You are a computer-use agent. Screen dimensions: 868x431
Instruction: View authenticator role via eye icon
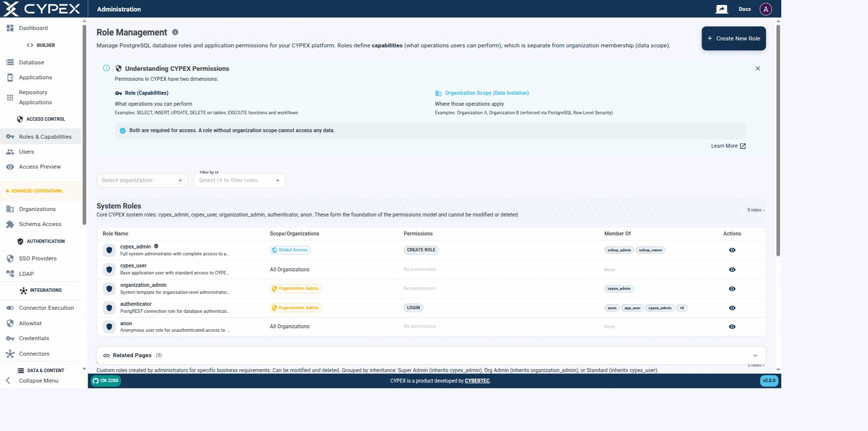click(x=732, y=308)
